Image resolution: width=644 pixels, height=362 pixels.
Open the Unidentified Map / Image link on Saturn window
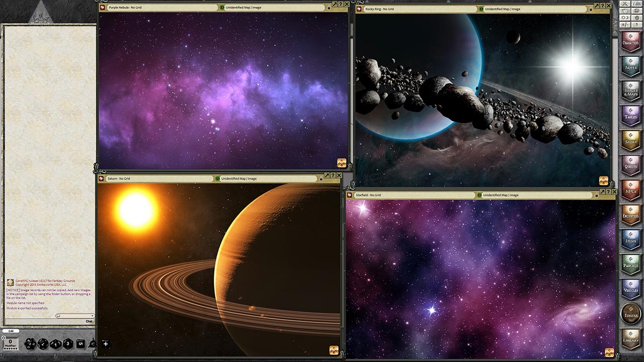[x=218, y=178]
